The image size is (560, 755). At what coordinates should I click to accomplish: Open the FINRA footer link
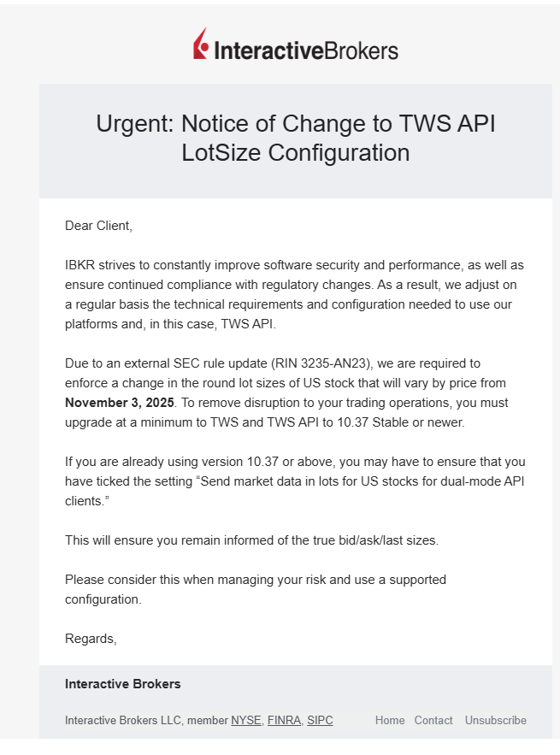[x=284, y=721]
